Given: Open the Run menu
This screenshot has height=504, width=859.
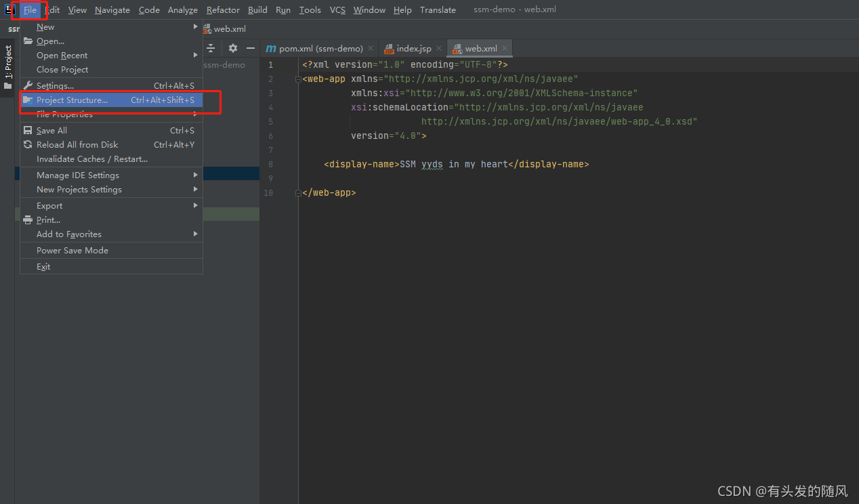Looking at the screenshot, I should 283,10.
